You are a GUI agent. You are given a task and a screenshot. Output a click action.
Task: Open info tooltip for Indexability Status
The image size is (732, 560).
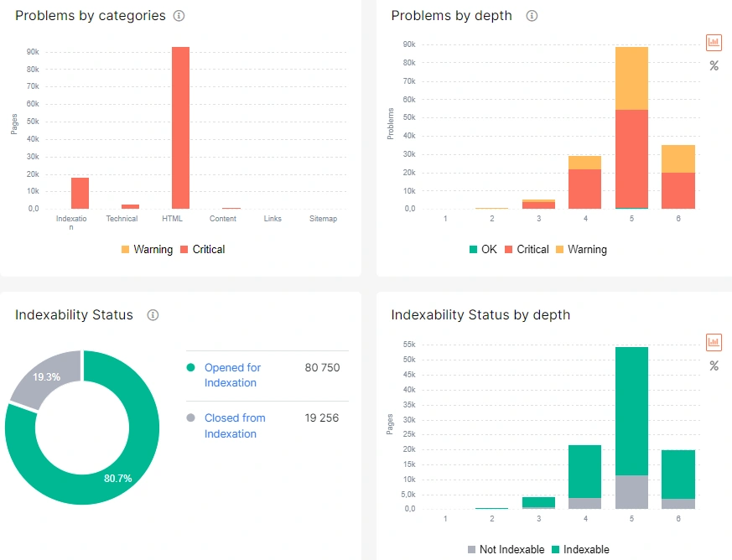tap(153, 315)
